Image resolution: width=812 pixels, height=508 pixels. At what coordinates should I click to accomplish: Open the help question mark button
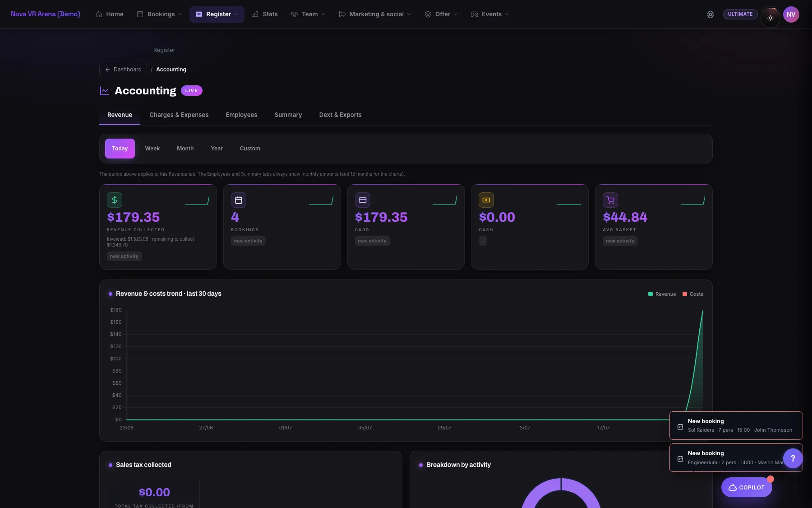(x=793, y=458)
